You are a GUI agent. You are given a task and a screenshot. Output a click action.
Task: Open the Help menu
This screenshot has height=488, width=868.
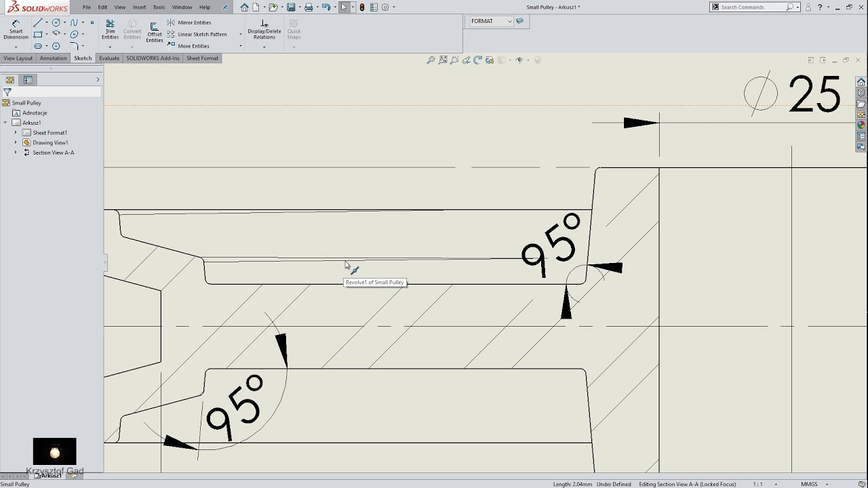pos(205,7)
